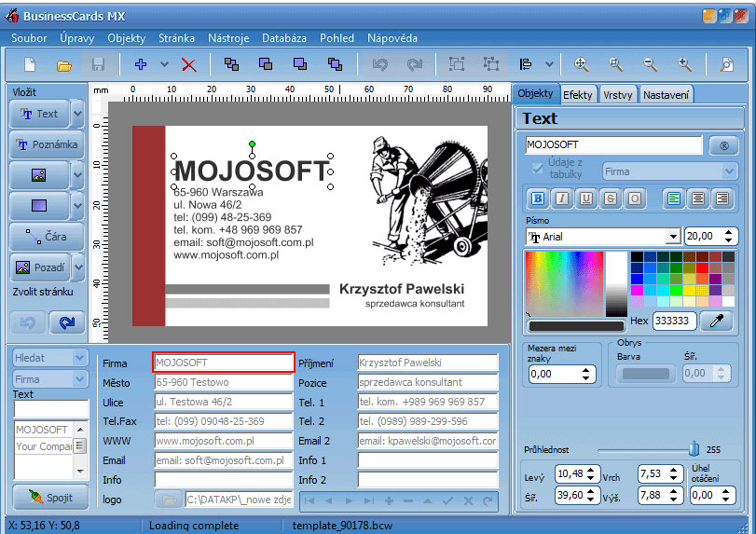Toggle the Údaje z tabulky checkbox
The width and height of the screenshot is (756, 534).
[537, 168]
